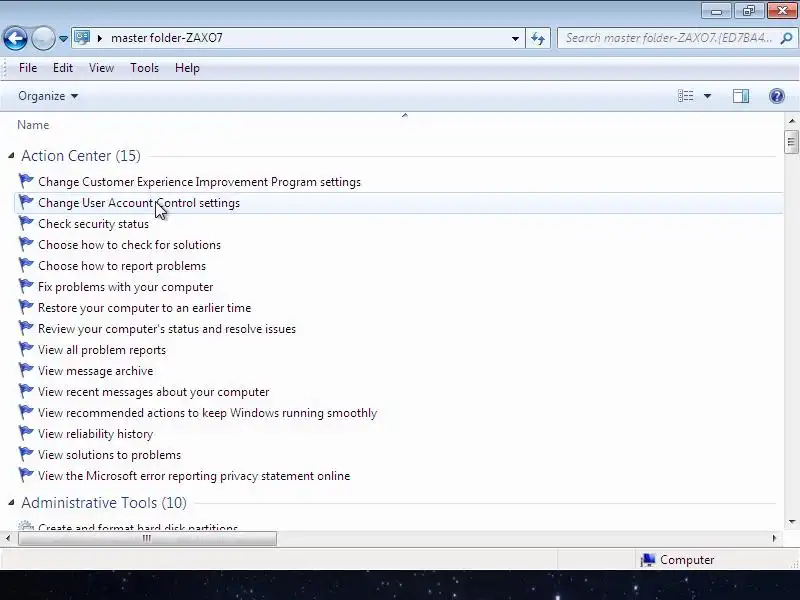Open the recent pages dropdown arrow

(x=63, y=38)
